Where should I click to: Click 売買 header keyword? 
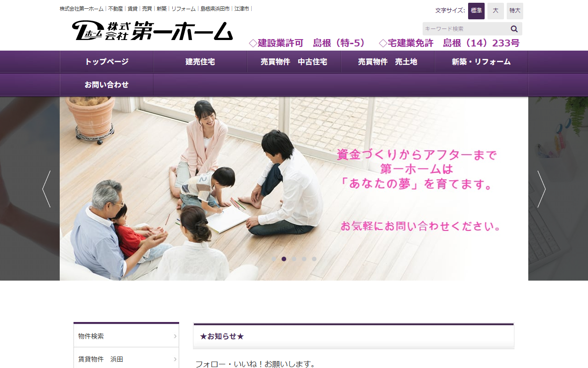pyautogui.click(x=147, y=9)
